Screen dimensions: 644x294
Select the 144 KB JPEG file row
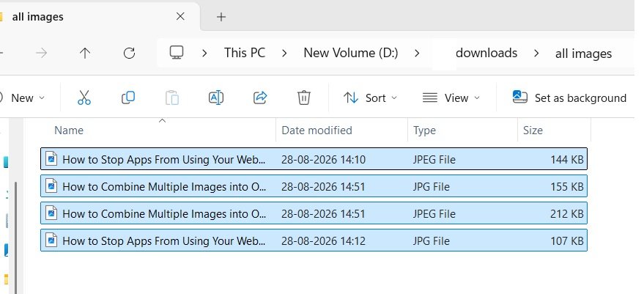pos(314,159)
